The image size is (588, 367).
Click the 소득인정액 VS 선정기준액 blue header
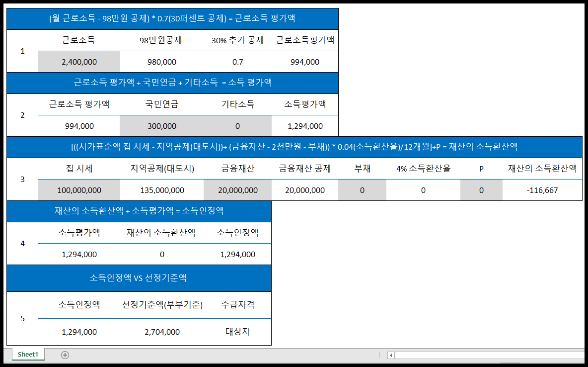coord(139,278)
